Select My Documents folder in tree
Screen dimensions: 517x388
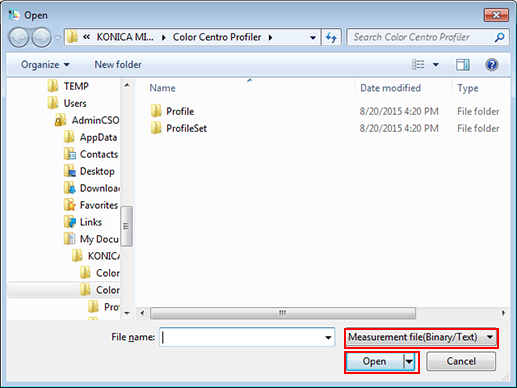click(91, 239)
